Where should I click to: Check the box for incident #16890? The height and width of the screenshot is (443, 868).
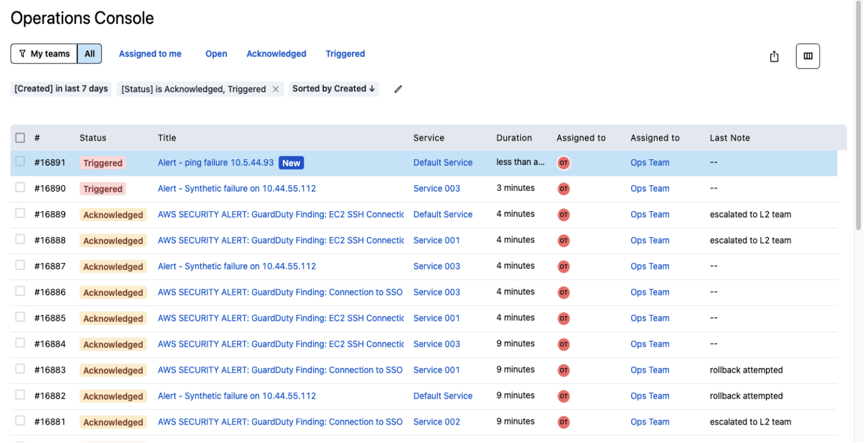20,187
